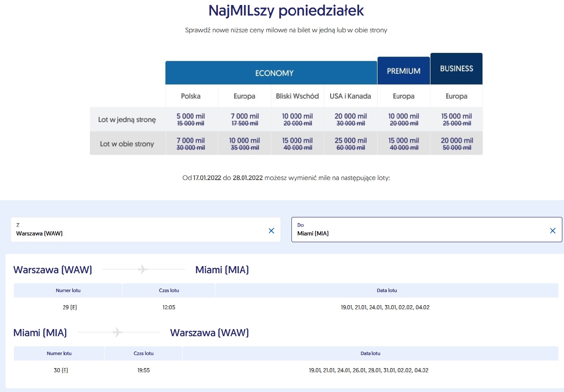564x392 pixels.
Task: Click the '20 000 mil' USA one-way price
Action: (351, 116)
